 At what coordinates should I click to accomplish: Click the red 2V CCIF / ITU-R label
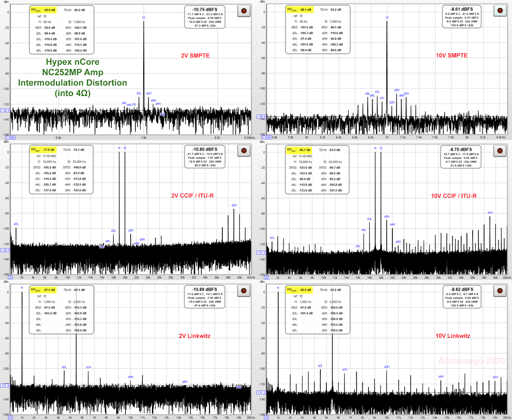[x=192, y=196]
